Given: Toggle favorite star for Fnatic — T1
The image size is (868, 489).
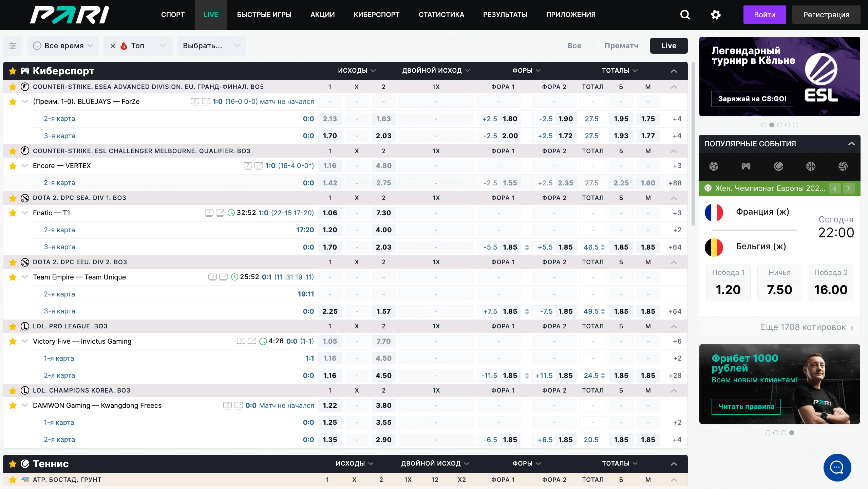Looking at the screenshot, I should click(x=13, y=213).
